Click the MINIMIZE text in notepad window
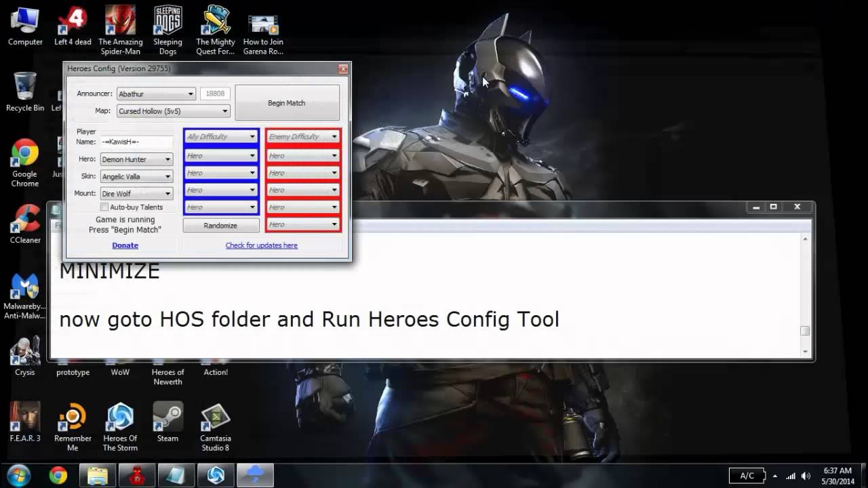The image size is (868, 488). click(110, 271)
